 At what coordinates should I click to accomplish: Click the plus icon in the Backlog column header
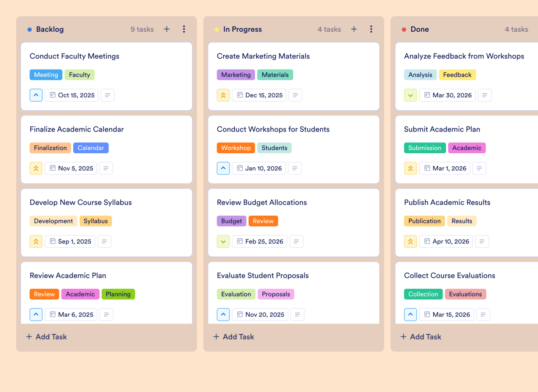(x=167, y=29)
